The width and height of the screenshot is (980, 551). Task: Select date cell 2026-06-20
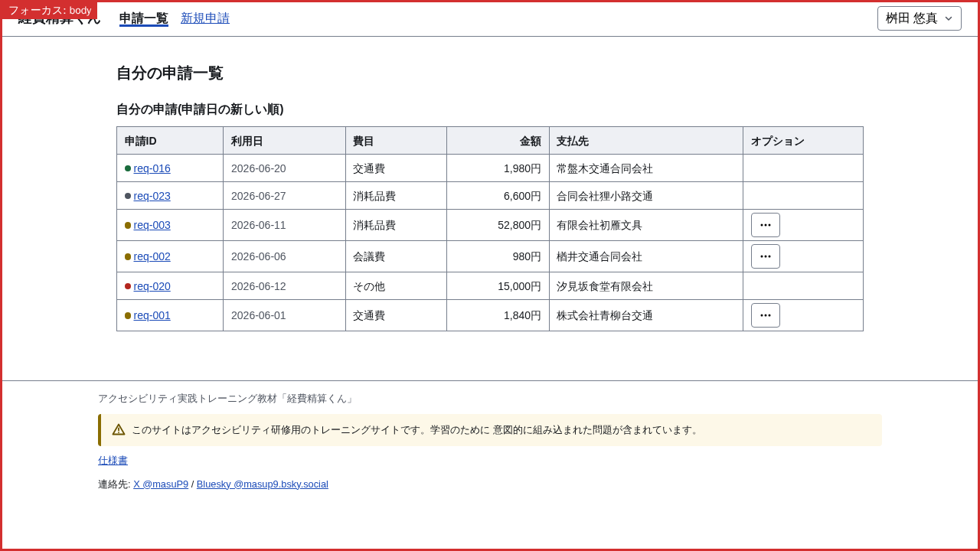point(284,168)
